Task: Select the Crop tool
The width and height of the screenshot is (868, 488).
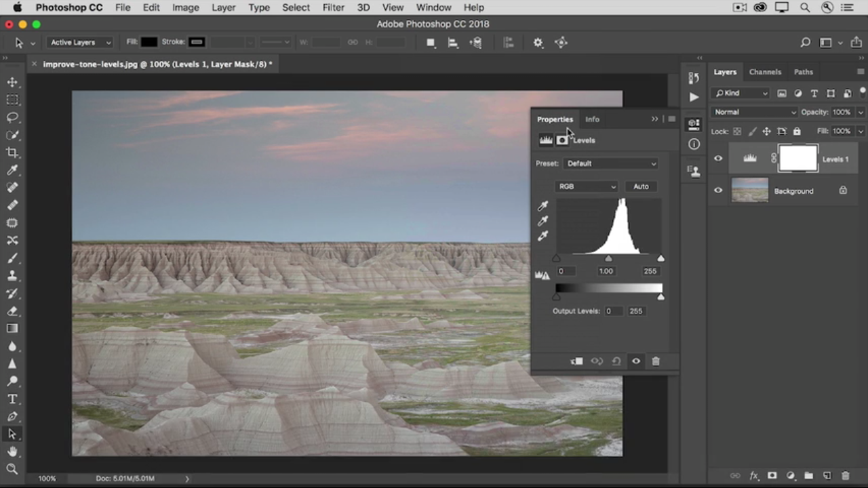Action: 12,152
